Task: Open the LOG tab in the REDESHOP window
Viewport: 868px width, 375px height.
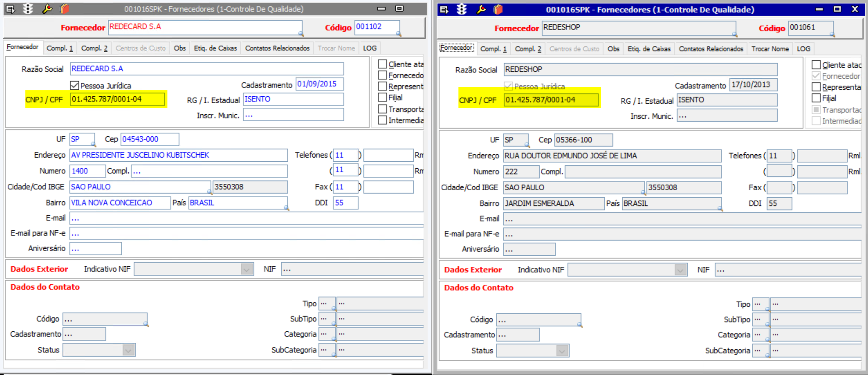Action: tap(803, 49)
